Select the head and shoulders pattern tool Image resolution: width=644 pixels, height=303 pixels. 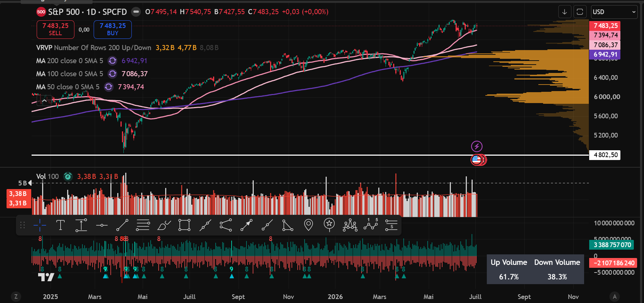point(350,225)
